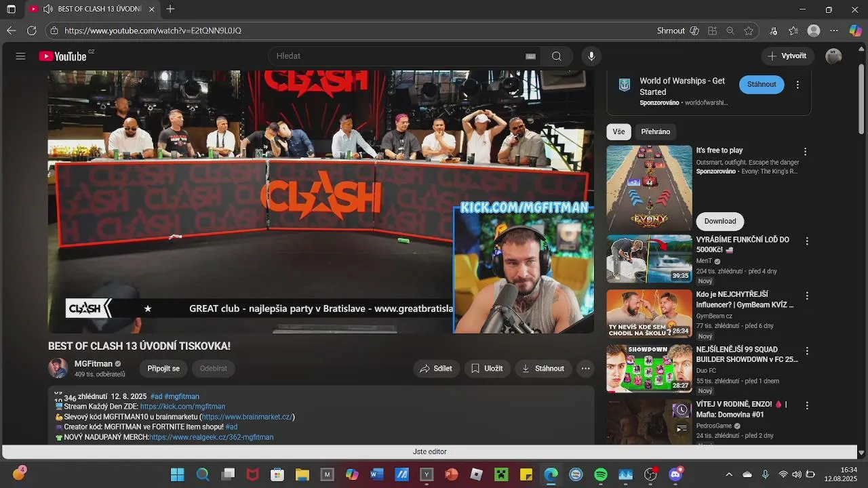Open the favorites list icon

[793, 30]
